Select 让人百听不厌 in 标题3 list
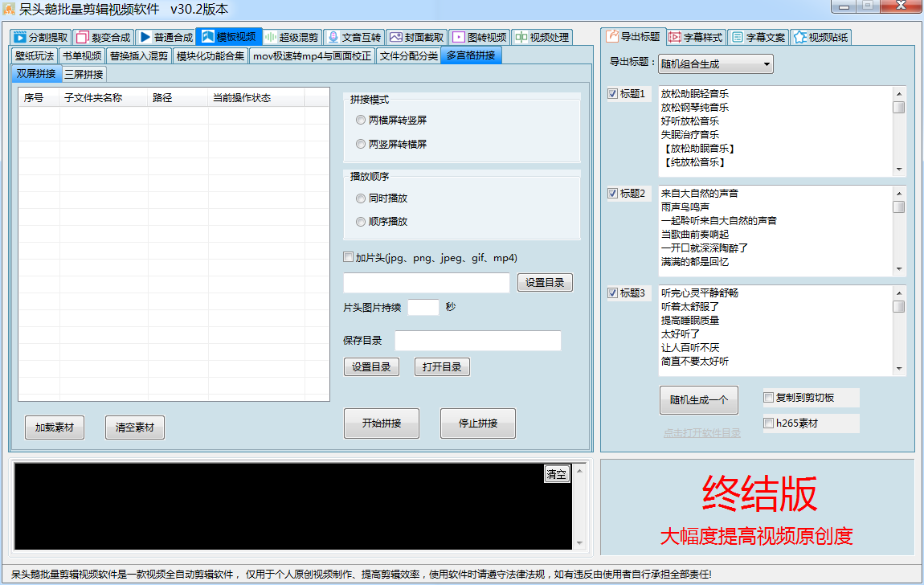The image size is (924, 585). (690, 348)
